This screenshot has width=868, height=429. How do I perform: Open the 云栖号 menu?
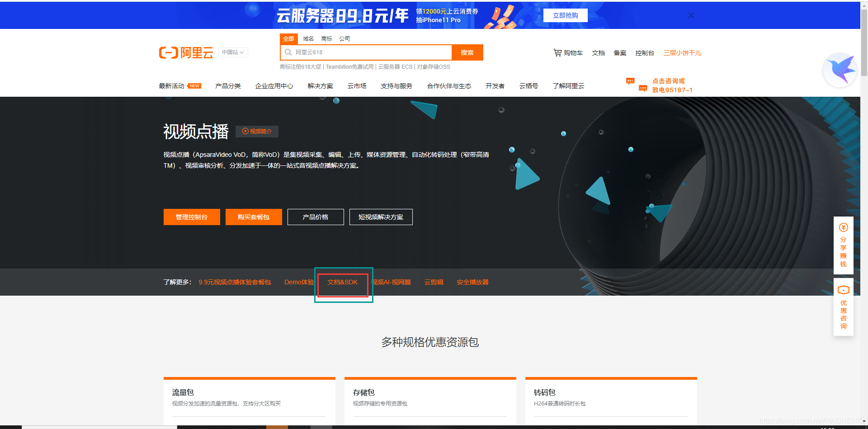coord(528,86)
